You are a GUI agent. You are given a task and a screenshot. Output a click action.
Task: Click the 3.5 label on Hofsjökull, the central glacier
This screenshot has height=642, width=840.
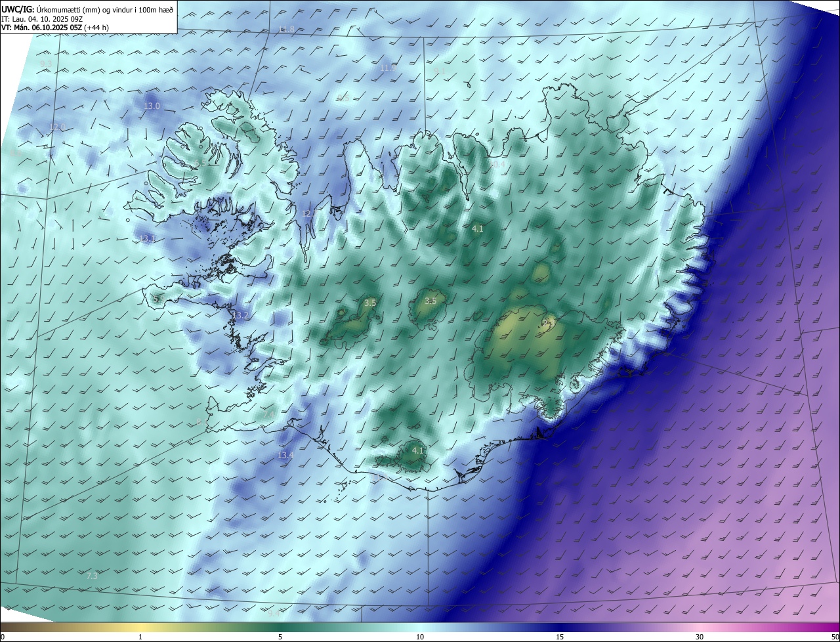click(x=430, y=301)
